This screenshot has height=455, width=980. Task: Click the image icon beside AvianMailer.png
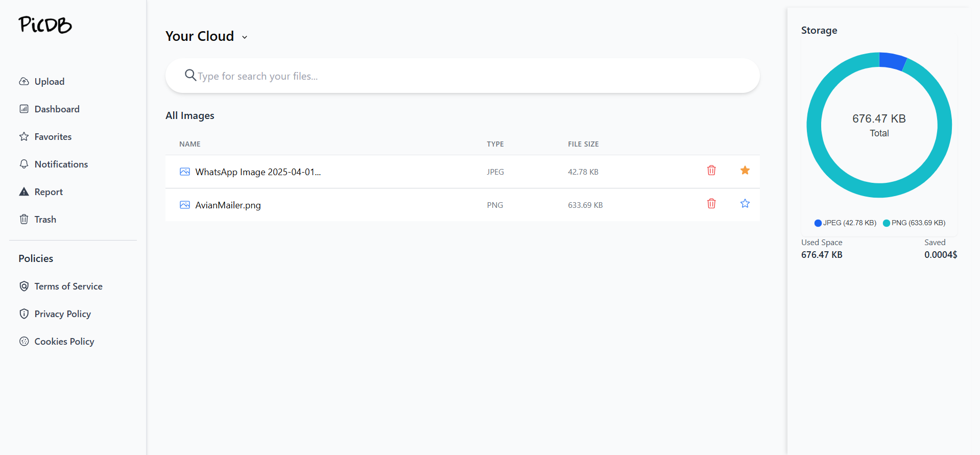[185, 205]
